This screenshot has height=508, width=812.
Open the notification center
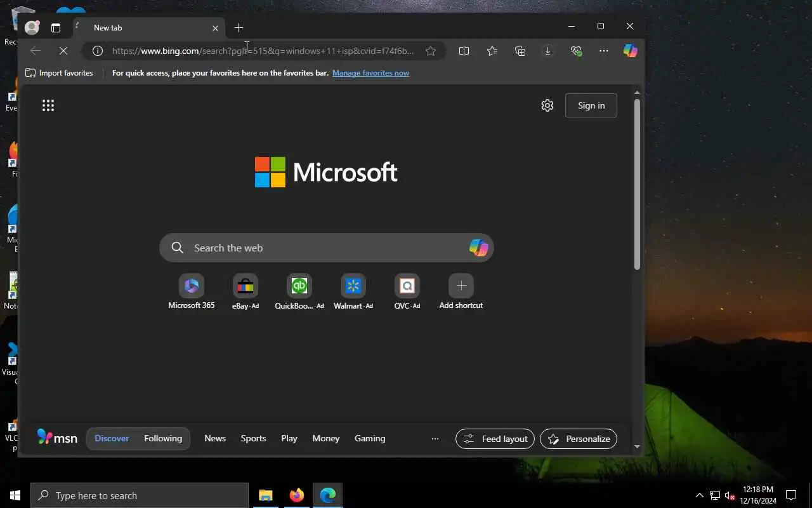[791, 495]
